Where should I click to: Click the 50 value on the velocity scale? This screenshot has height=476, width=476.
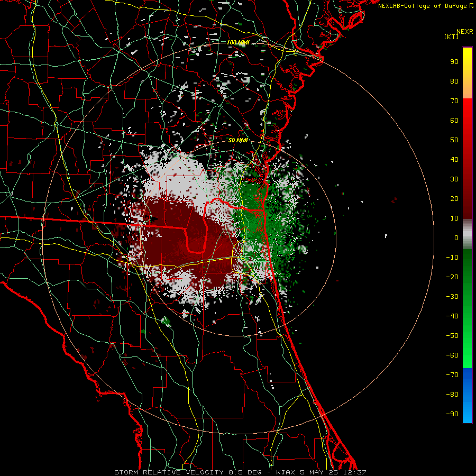[454, 140]
